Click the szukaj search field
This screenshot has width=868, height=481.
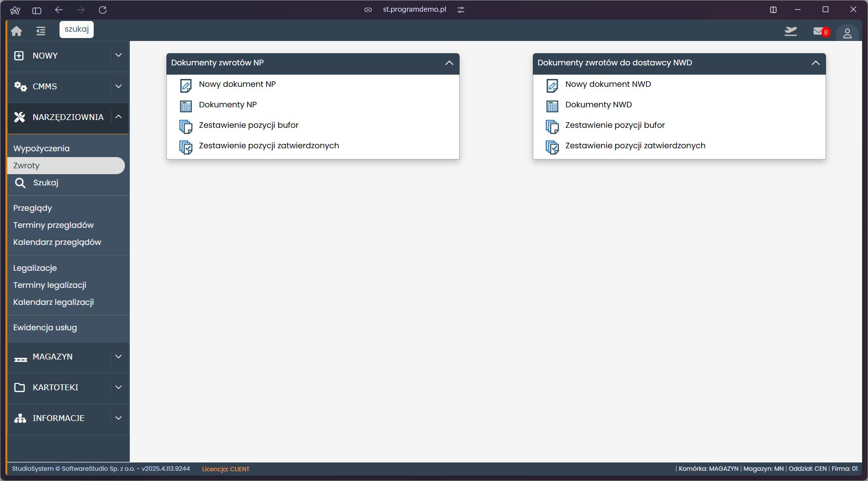pyautogui.click(x=77, y=29)
